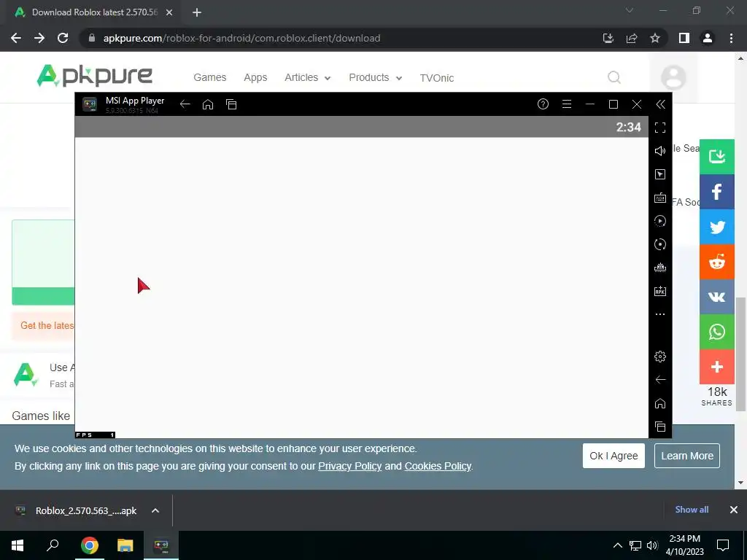This screenshot has width=747, height=560.
Task: Click sidebar recent apps icon at bottom
Action: [x=660, y=427]
